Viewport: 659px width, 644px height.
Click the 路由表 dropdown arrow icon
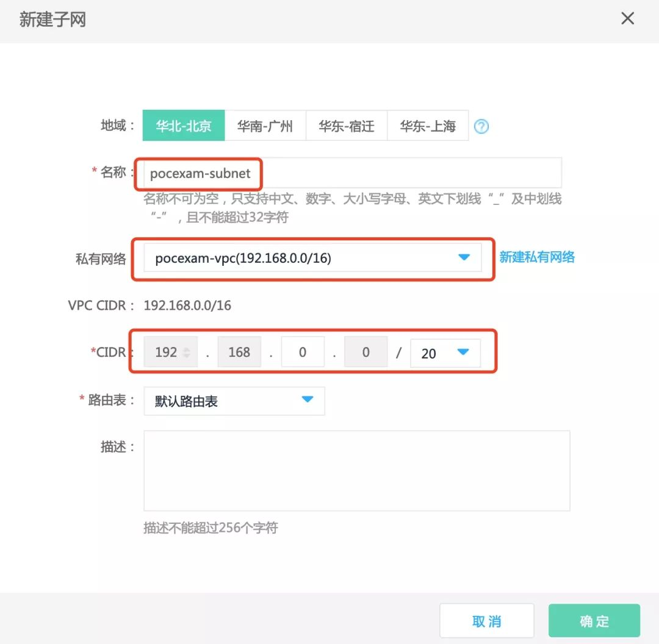tap(308, 401)
